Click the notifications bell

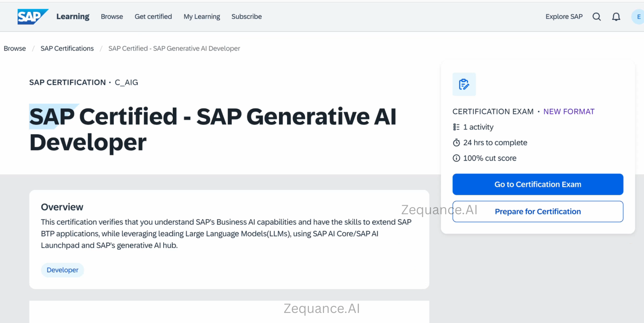click(x=616, y=16)
